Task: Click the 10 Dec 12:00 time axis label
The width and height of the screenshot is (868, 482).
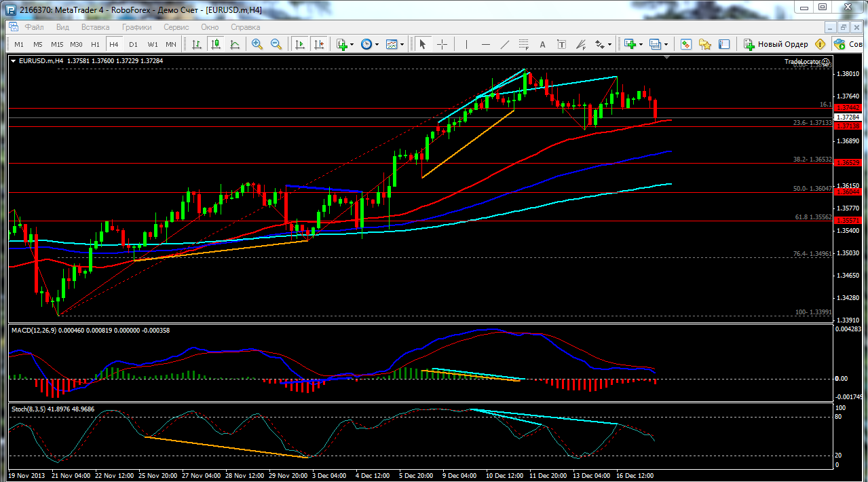Action: click(x=504, y=476)
